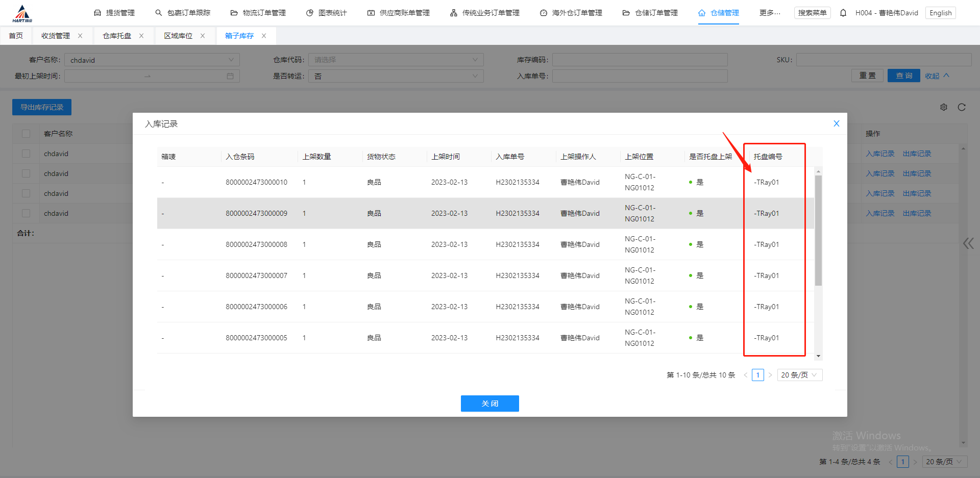Toggle the select-all checkbox in table header
Screen dimensions: 980x478
tap(26, 134)
